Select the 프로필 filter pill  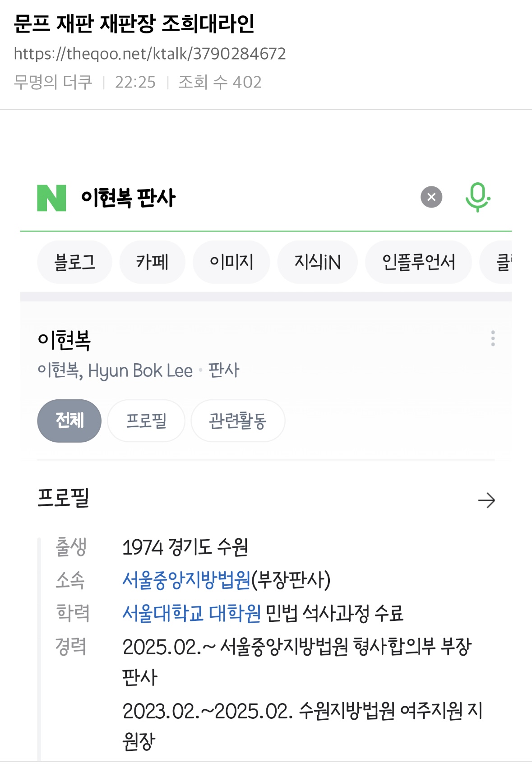click(146, 421)
